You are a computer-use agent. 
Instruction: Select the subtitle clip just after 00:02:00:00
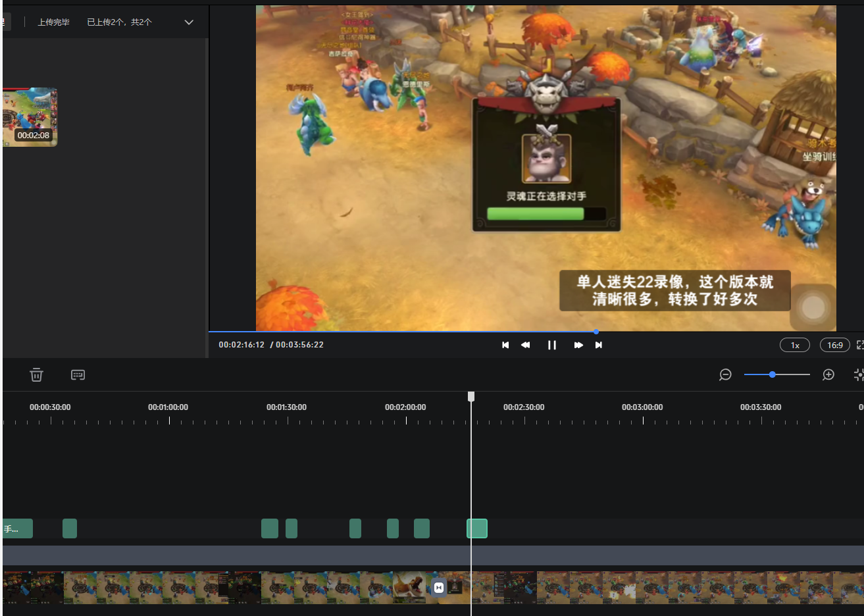click(x=422, y=528)
